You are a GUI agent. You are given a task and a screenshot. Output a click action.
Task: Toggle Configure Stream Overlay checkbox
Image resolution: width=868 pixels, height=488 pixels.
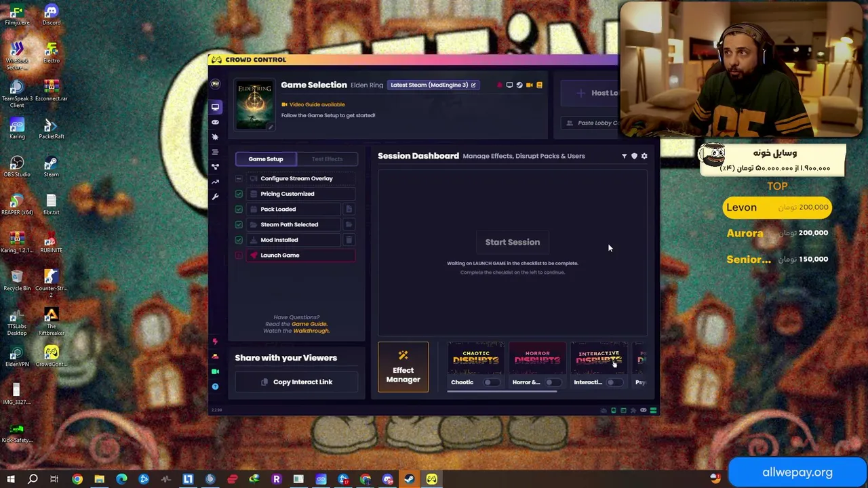(x=239, y=178)
